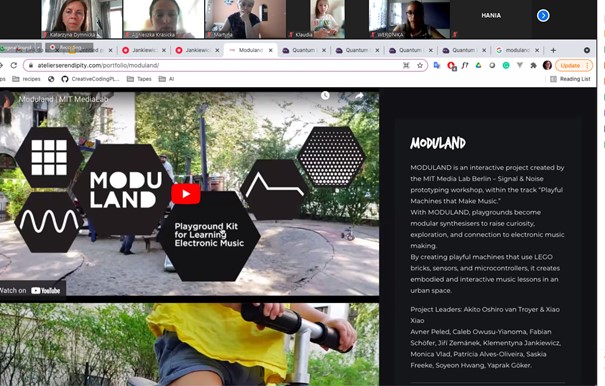
Task: Click the Watch later clock icon
Action: click(325, 95)
